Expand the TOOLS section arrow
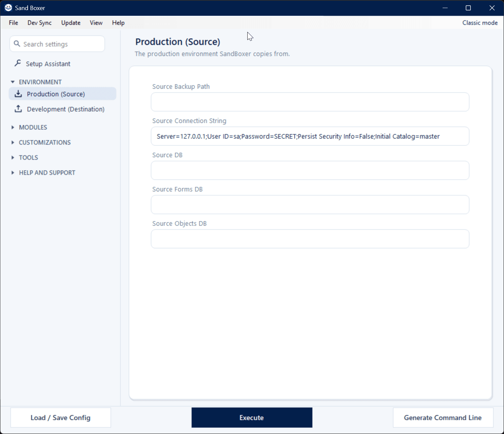Screen dimensions: 504x434 click(13, 157)
